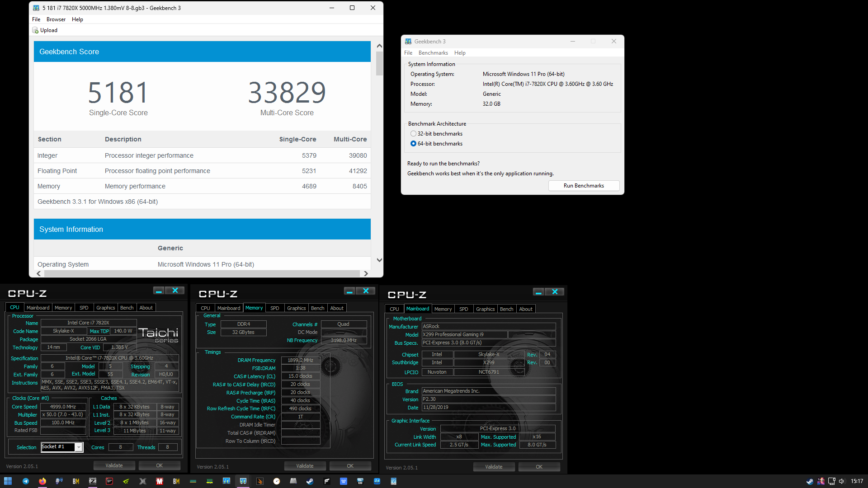Click horizontal scrollbar left arrow
The image size is (868, 488).
click(39, 273)
